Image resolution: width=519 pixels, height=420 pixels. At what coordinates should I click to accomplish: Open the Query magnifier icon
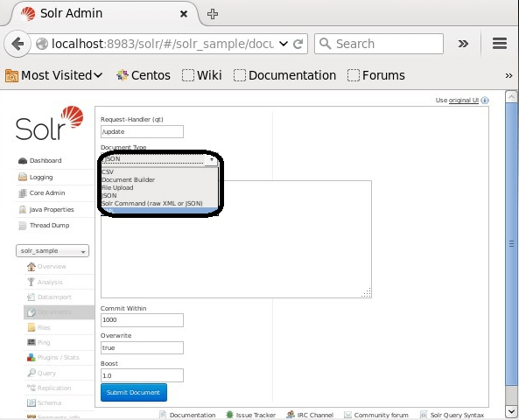pos(32,373)
